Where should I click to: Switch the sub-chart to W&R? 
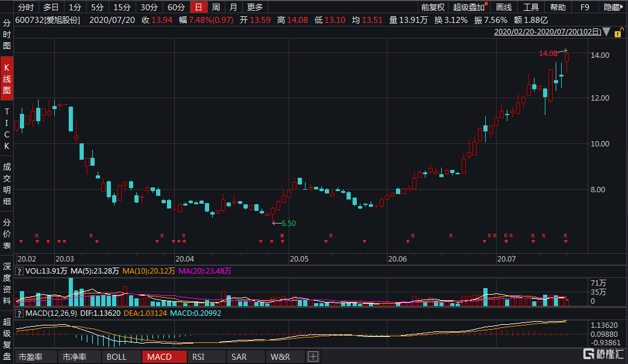click(x=280, y=357)
